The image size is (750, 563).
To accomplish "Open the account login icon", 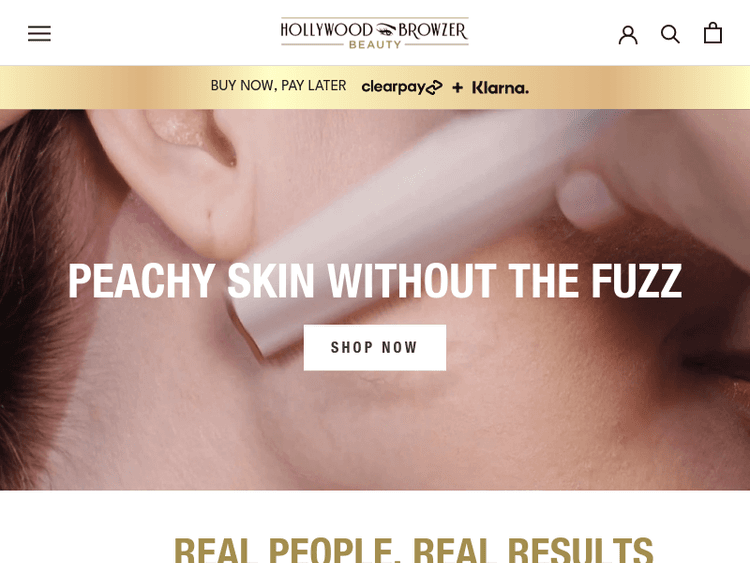I will click(628, 34).
